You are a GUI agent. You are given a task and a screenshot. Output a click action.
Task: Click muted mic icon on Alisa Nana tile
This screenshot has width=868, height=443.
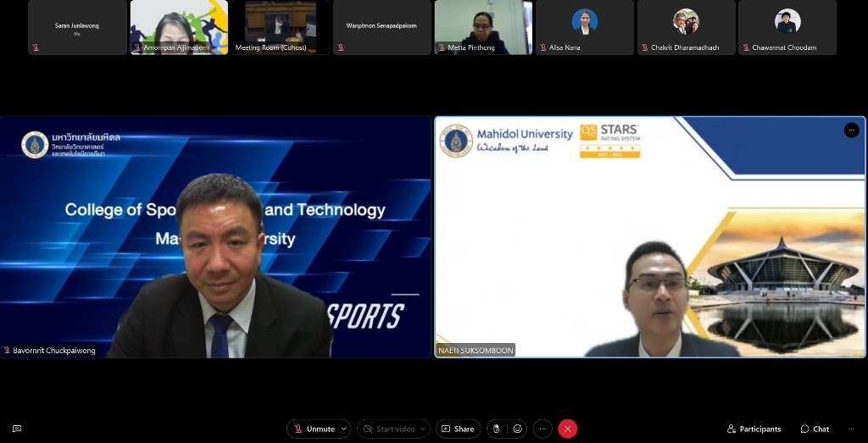click(x=543, y=47)
